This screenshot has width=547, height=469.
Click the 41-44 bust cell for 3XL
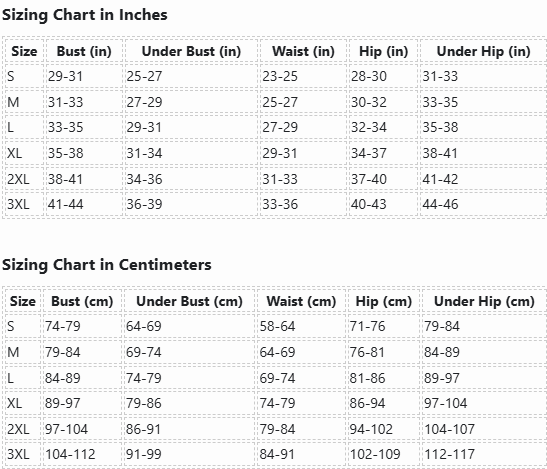tap(84, 204)
